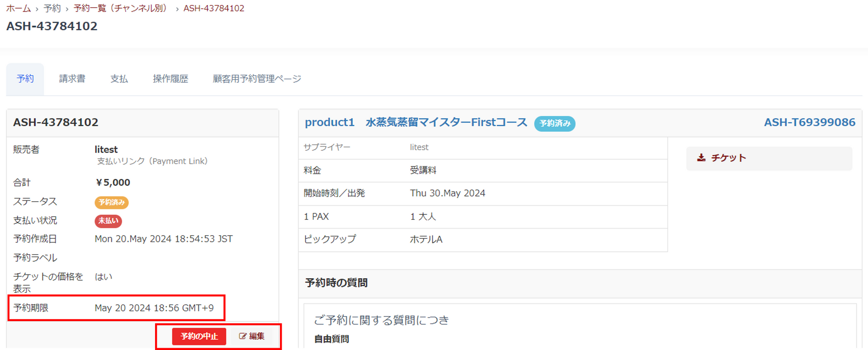868x350 pixels.
Task: Click the blue 予約済み product badge
Action: (x=555, y=123)
